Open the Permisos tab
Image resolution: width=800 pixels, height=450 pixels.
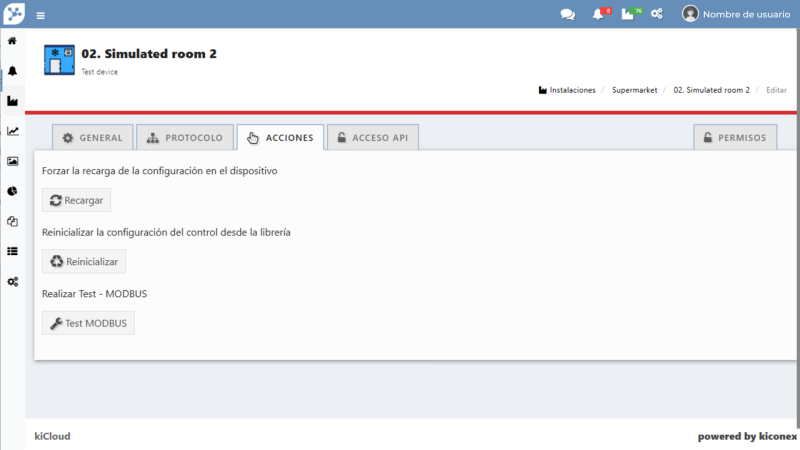point(735,138)
